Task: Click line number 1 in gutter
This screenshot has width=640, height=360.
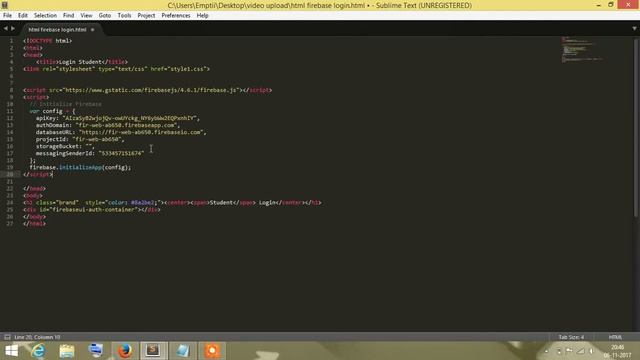Action: tap(11, 41)
